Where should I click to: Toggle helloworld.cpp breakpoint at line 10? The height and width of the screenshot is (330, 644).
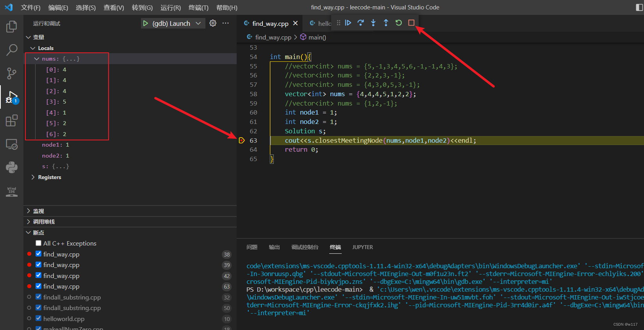pyautogui.click(x=38, y=318)
